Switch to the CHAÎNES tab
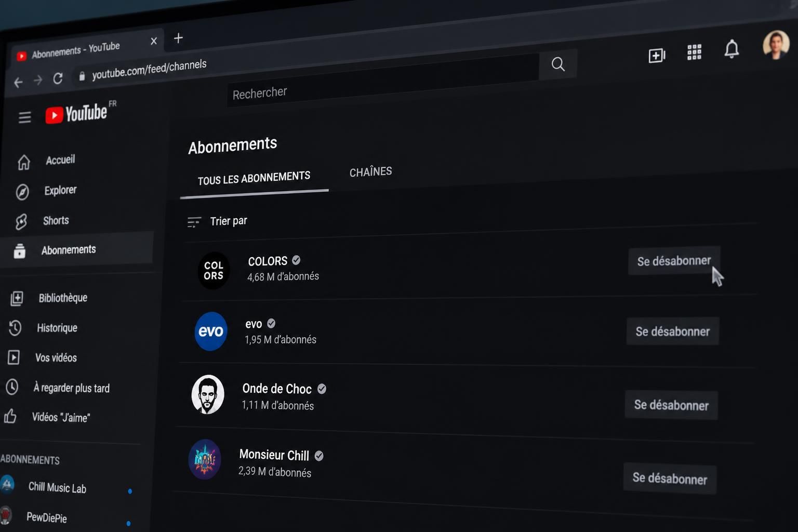The image size is (798, 532). 370,172
